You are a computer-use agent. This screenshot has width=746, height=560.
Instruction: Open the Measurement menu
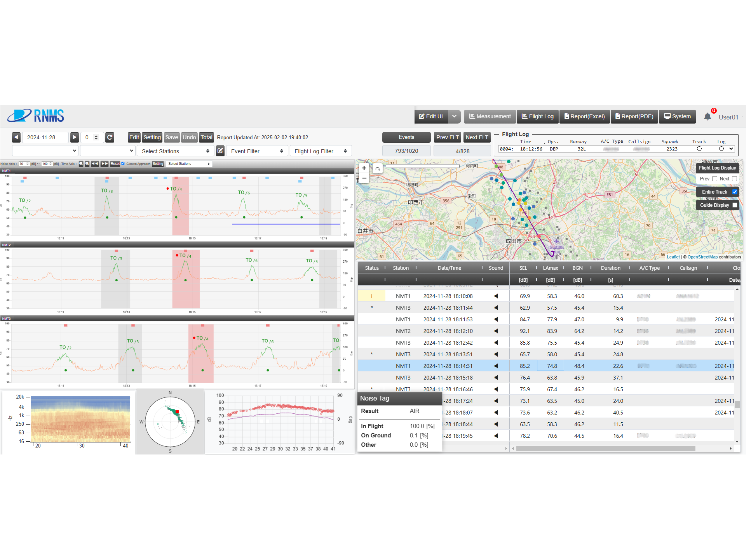coord(490,116)
